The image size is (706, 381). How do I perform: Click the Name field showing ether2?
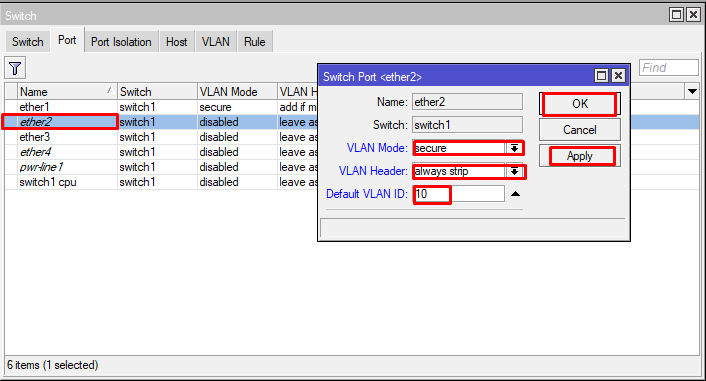tap(467, 102)
